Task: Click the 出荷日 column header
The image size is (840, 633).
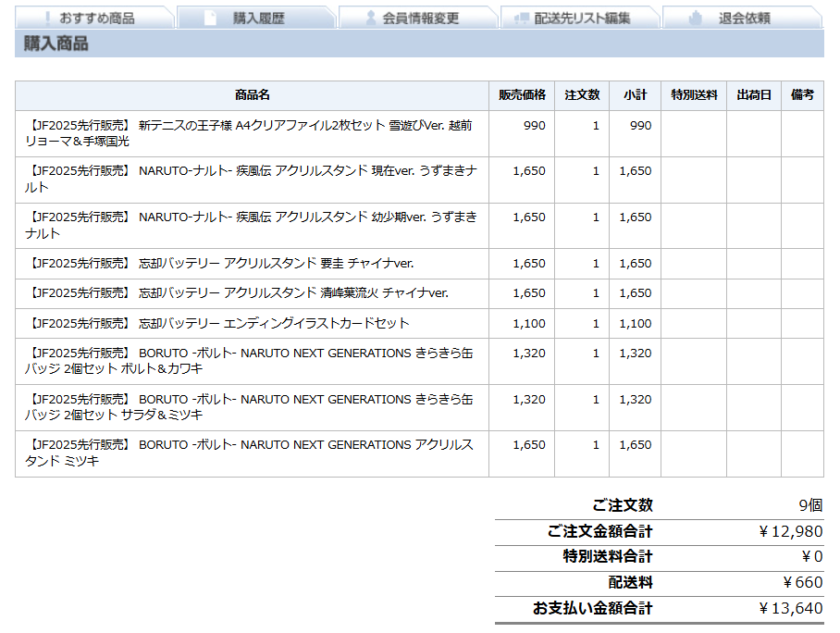Action: coord(754,95)
